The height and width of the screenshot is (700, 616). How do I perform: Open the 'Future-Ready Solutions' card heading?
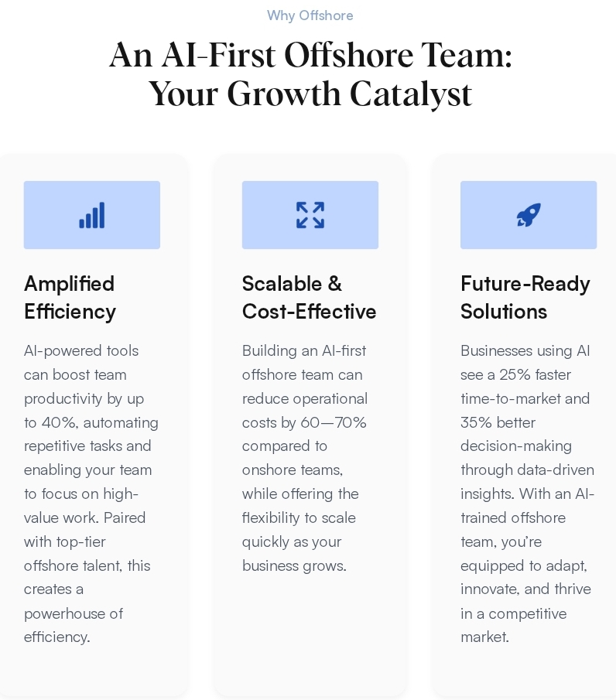tap(525, 297)
